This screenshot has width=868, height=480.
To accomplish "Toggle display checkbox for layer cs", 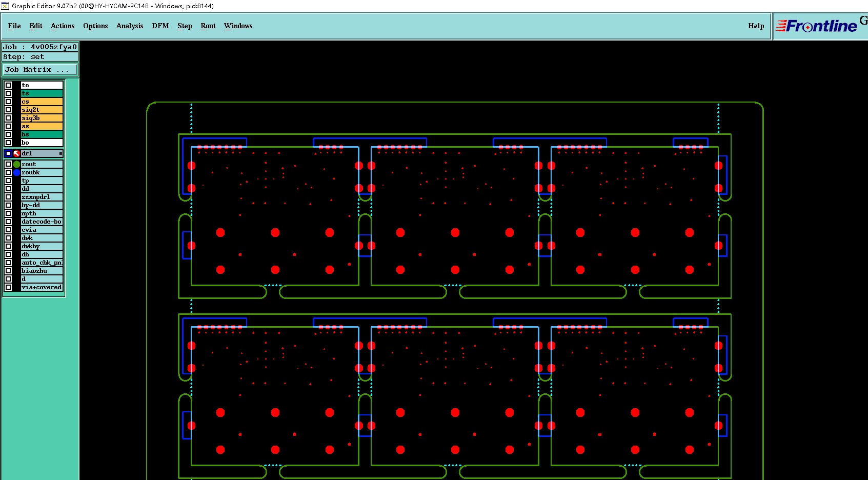I will [x=8, y=102].
